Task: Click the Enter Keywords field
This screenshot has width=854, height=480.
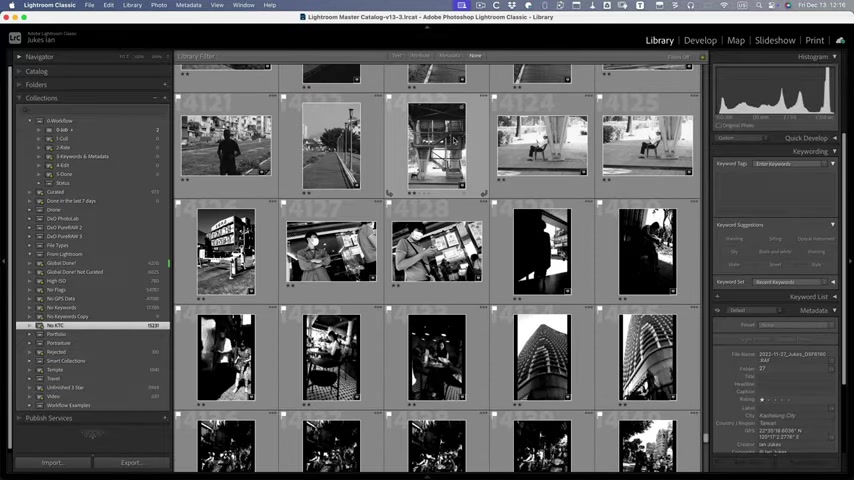Action: click(x=790, y=164)
